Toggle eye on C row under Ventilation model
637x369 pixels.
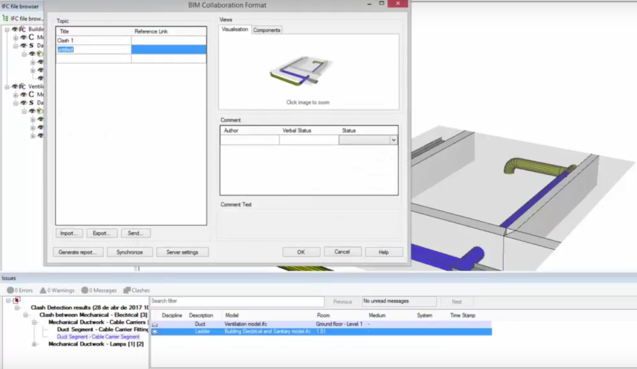click(x=23, y=94)
